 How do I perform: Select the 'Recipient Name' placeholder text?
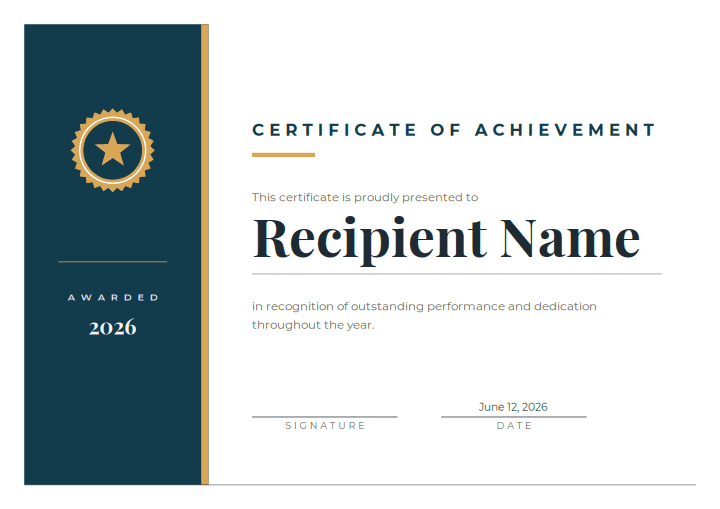[x=446, y=239]
